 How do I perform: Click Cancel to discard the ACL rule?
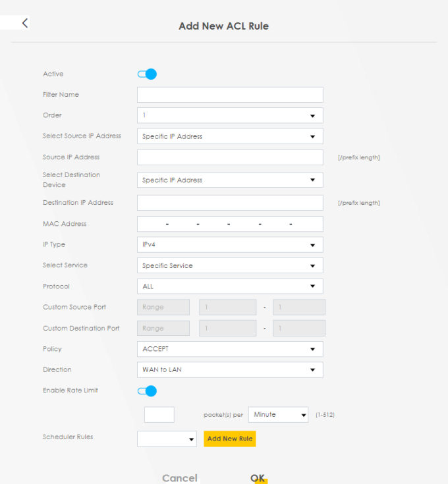[x=180, y=478]
